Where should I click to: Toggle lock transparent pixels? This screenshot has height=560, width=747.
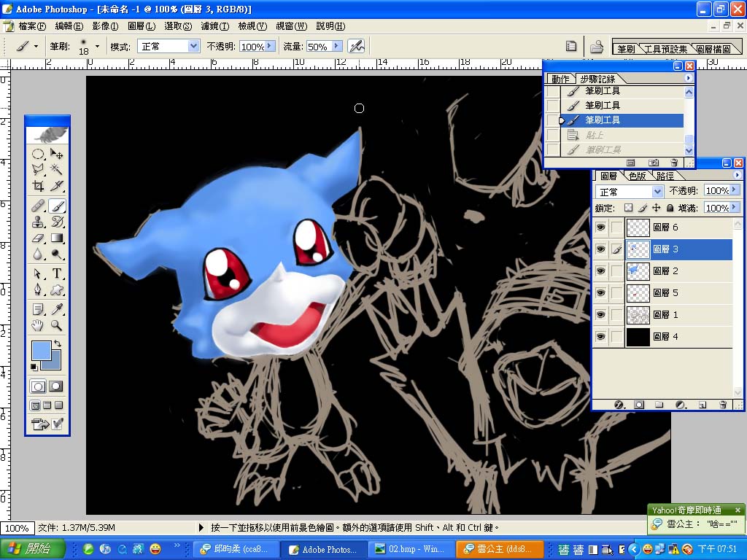pos(628,208)
